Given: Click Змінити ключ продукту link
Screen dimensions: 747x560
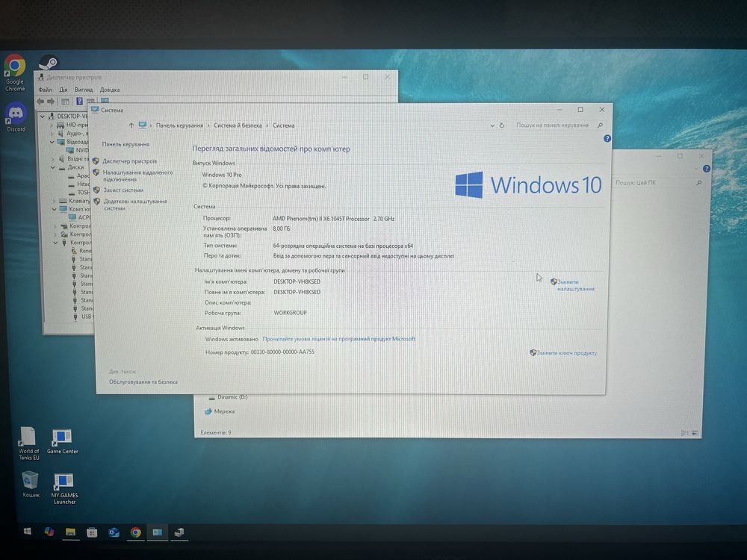Looking at the screenshot, I should 566,353.
